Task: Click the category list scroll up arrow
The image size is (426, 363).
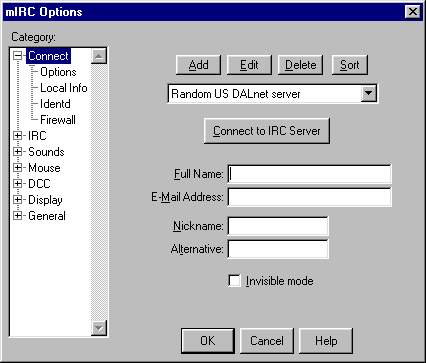Action: (99, 56)
